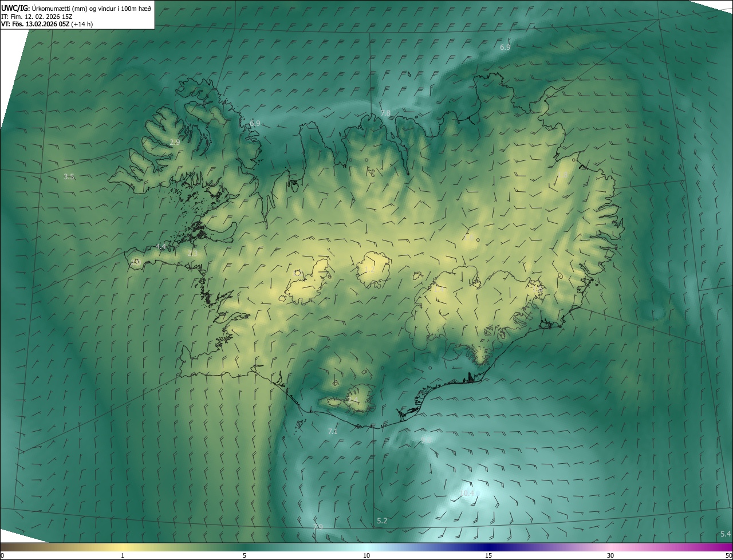733x560 pixels.
Task: Click the 5.2 value near the bottom edge
Action: pos(382,520)
